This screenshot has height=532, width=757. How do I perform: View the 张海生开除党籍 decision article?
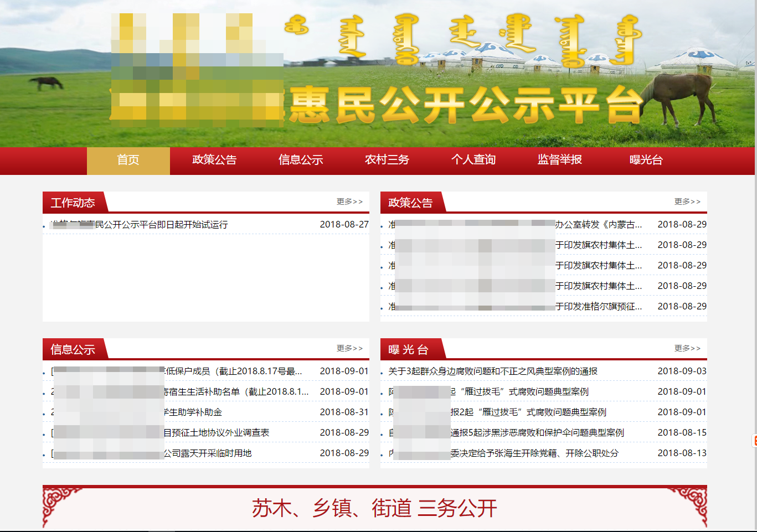534,453
